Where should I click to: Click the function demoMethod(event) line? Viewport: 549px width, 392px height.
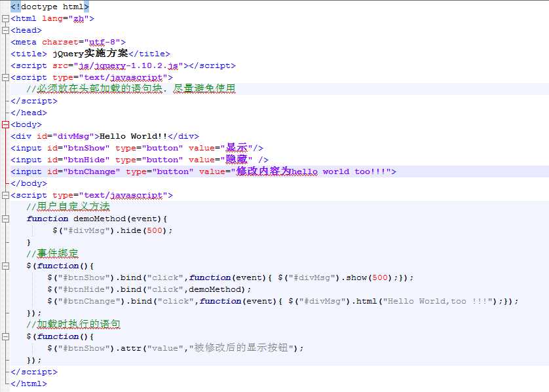[97, 219]
